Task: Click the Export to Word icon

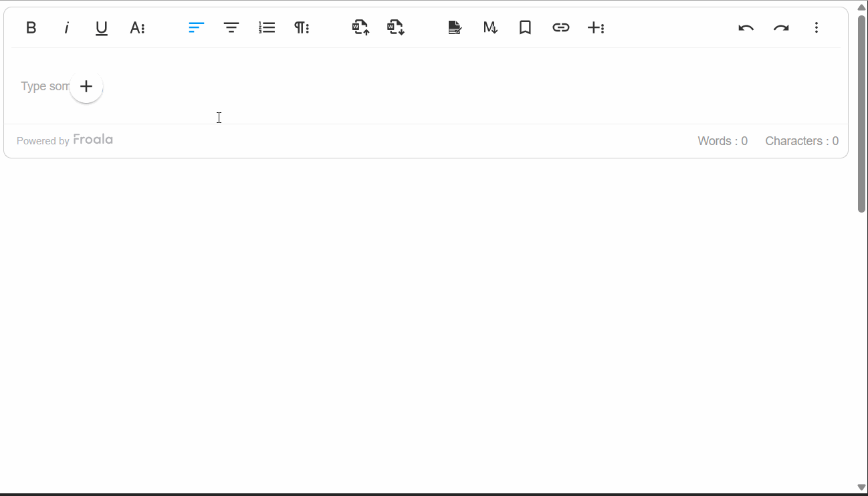Action: pyautogui.click(x=396, y=28)
